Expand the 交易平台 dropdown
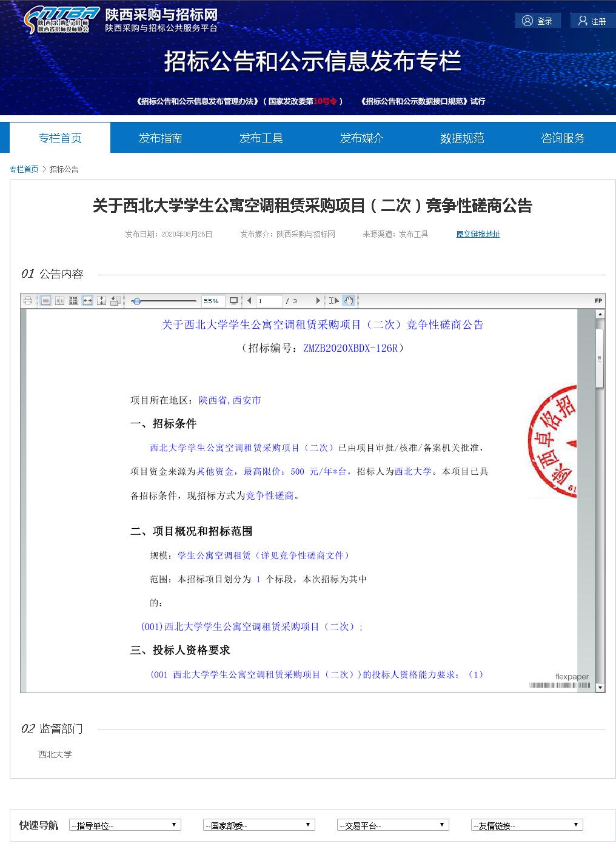This screenshot has height=849, width=616. pos(393,825)
